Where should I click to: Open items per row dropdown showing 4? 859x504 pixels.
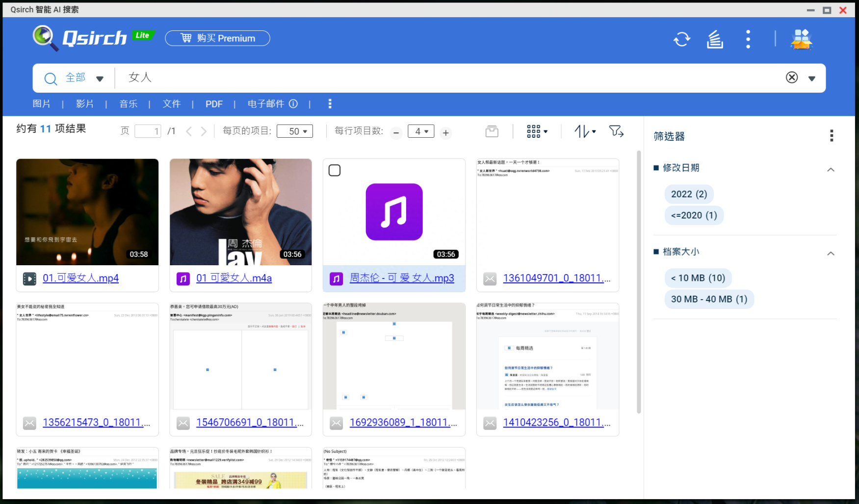421,131
